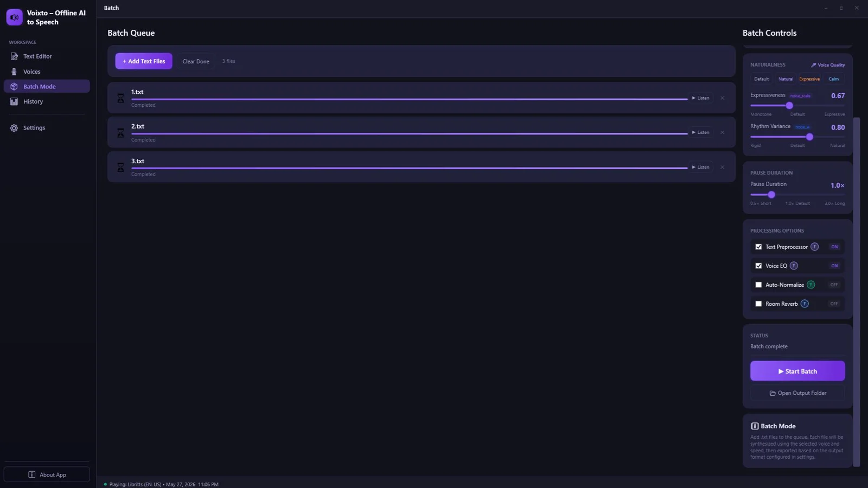The image size is (868, 488).
Task: Open the Text Editor workspace
Action: click(47, 56)
